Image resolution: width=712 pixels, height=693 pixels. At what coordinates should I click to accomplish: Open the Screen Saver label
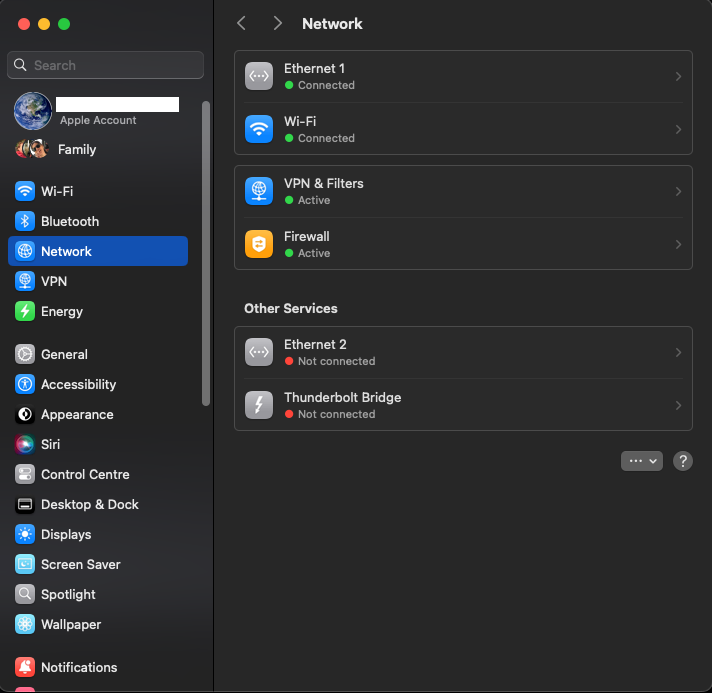pyautogui.click(x=81, y=564)
